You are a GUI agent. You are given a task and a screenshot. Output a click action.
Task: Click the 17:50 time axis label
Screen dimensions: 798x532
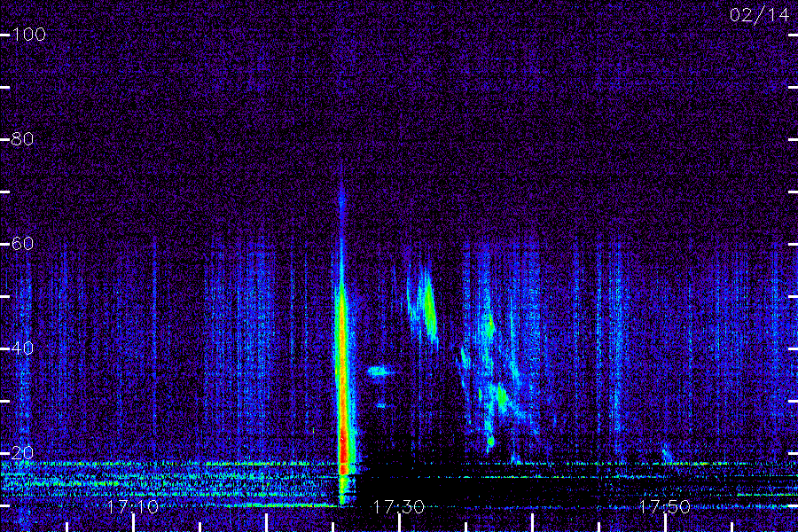(x=664, y=507)
